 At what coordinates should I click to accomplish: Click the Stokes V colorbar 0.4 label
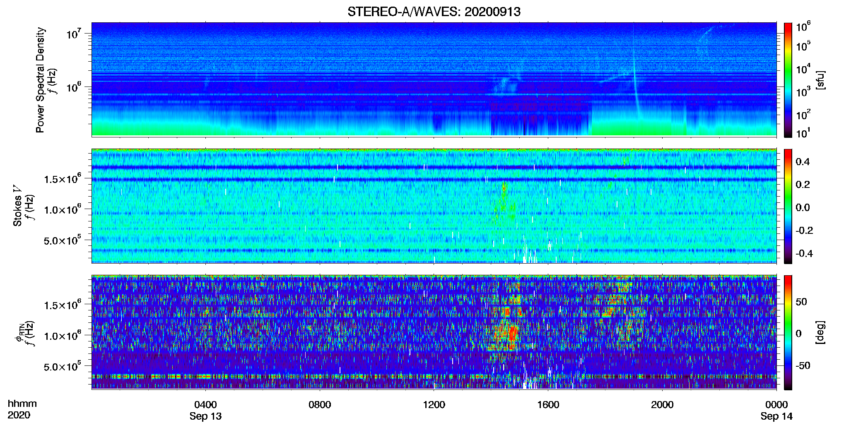[803, 162]
